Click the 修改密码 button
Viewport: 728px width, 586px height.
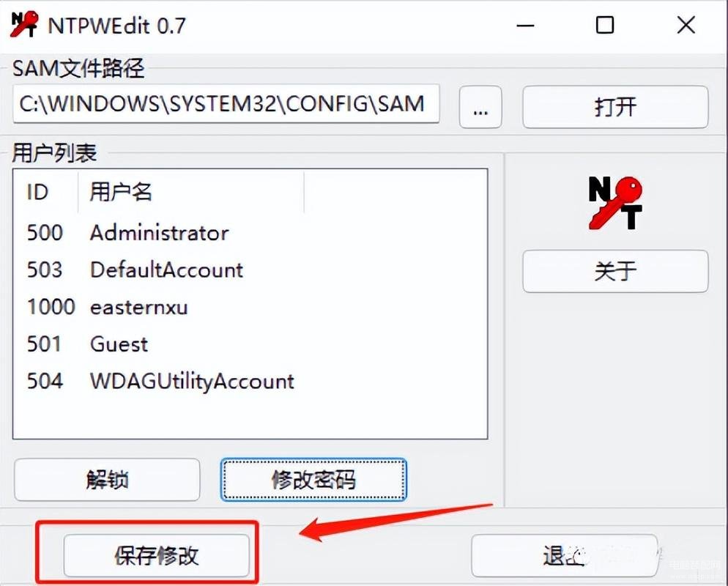(313, 480)
